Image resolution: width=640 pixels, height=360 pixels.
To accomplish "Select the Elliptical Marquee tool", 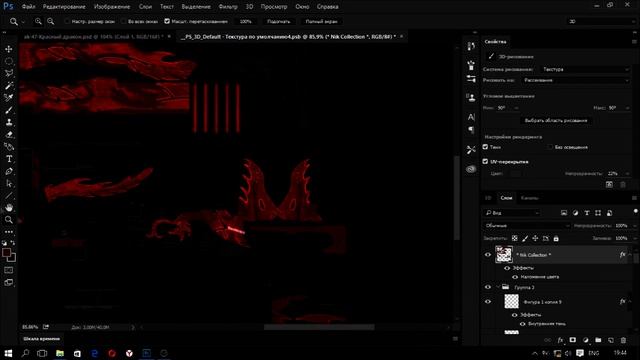I will tap(9, 61).
